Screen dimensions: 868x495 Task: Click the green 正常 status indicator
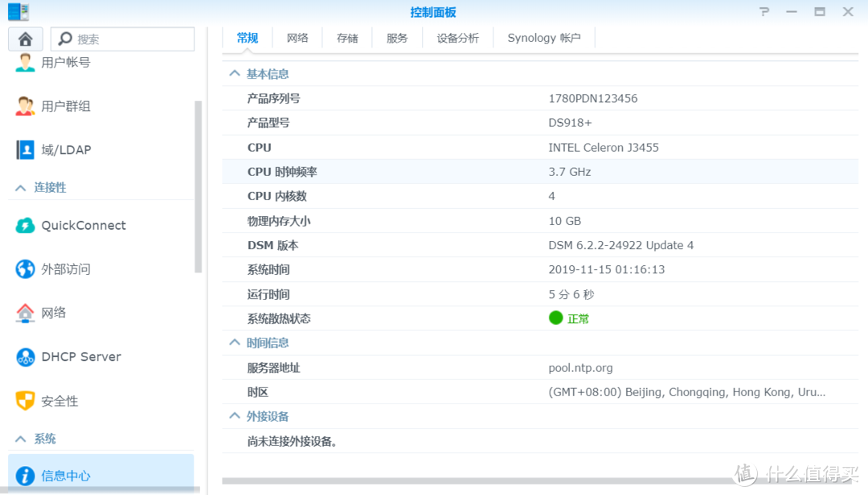(x=555, y=318)
